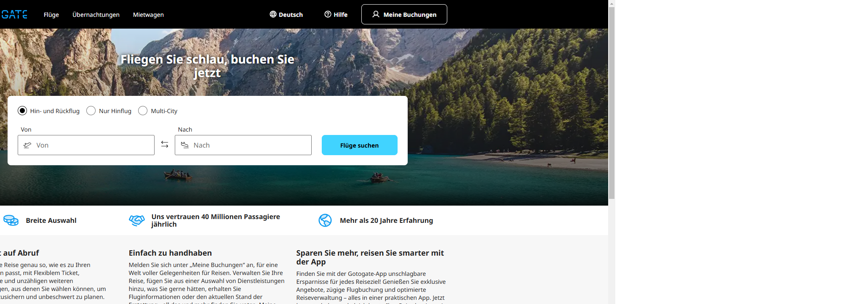Click the handshake icon for passenger trust
The width and height of the screenshot is (868, 304).
pos(137,220)
